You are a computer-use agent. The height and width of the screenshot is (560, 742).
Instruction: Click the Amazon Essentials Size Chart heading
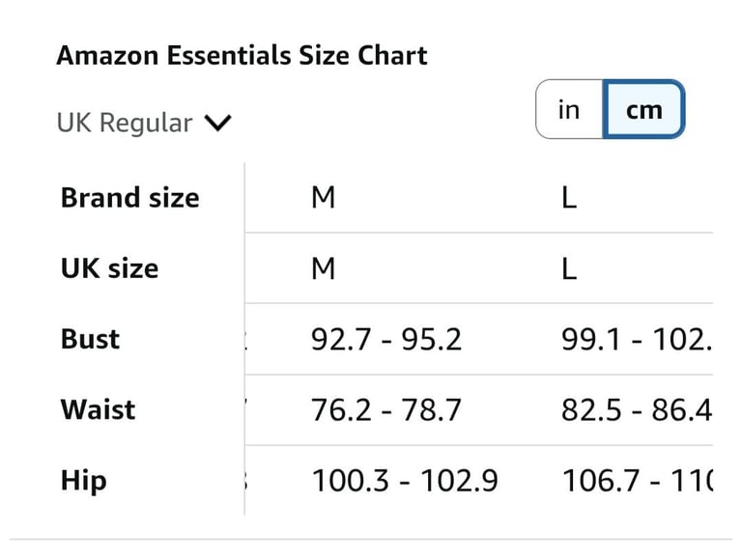242,55
